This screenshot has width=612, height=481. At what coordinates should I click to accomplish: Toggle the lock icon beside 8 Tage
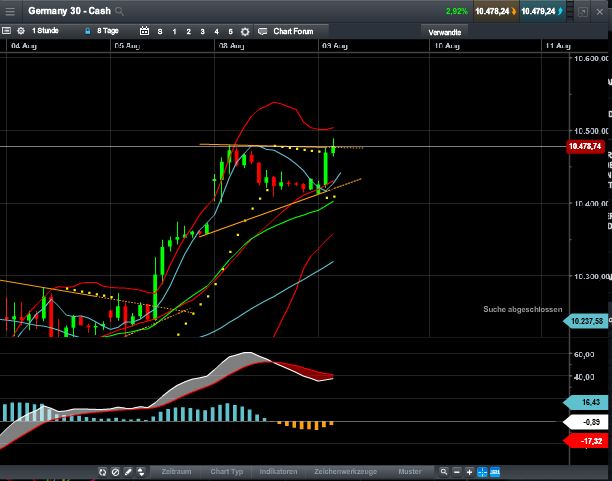[x=88, y=31]
